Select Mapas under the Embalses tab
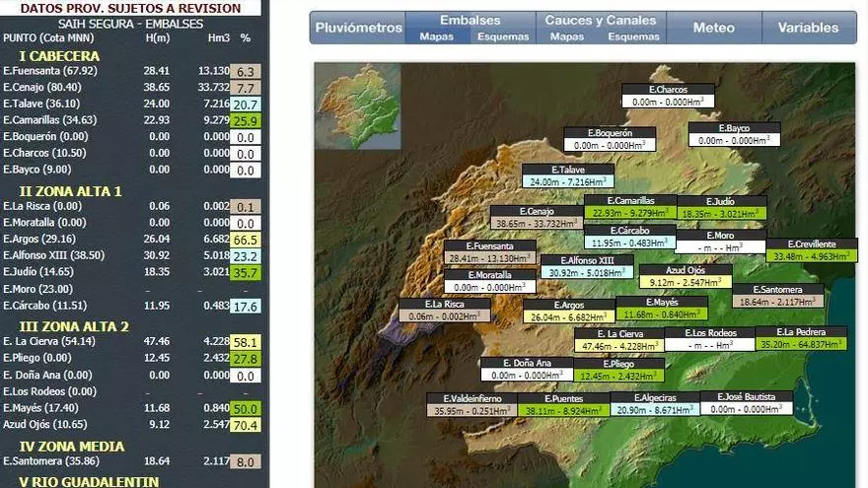This screenshot has height=488, width=868. 437,36
